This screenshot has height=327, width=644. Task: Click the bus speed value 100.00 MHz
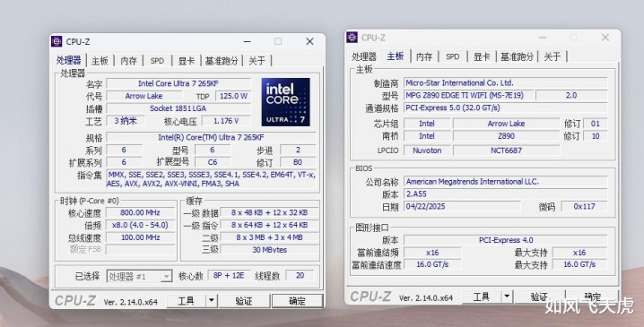(x=141, y=237)
